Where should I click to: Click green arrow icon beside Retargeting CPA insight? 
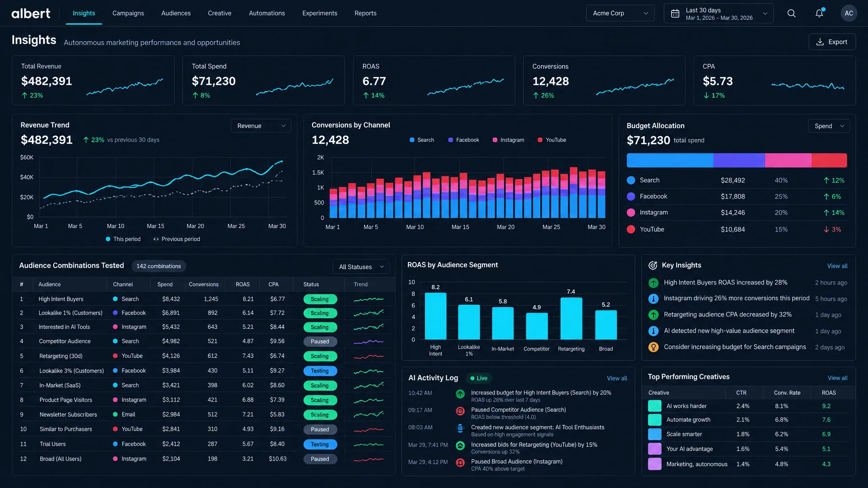[653, 315]
